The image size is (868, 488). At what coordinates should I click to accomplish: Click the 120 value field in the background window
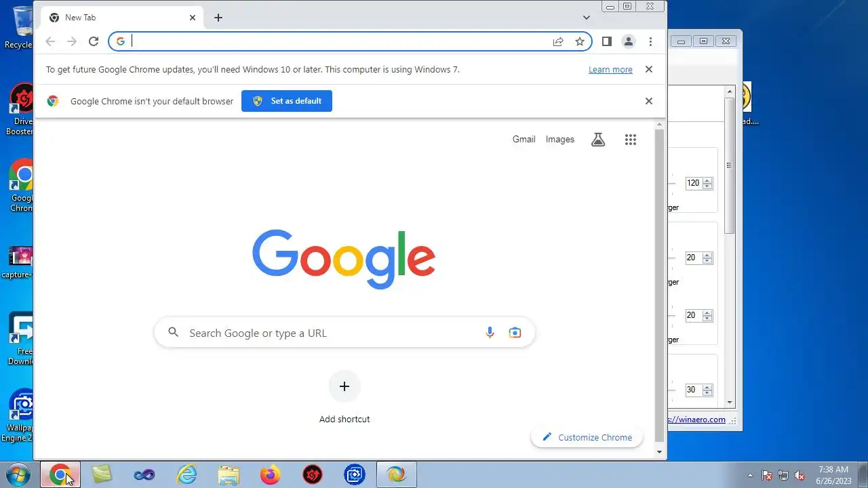pyautogui.click(x=693, y=183)
